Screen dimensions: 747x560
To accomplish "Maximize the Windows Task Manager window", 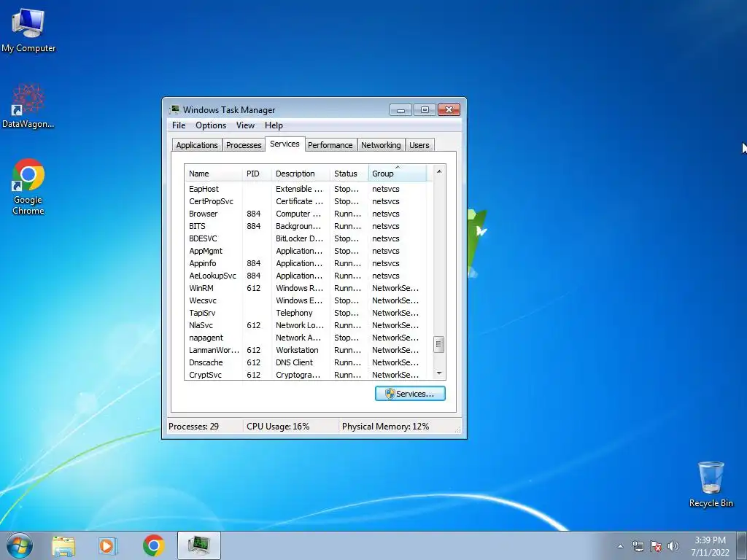I will 425,110.
